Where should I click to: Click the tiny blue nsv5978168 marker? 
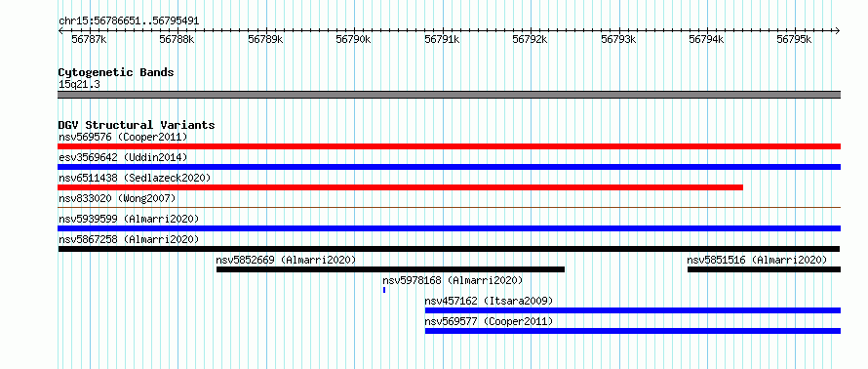(x=384, y=290)
